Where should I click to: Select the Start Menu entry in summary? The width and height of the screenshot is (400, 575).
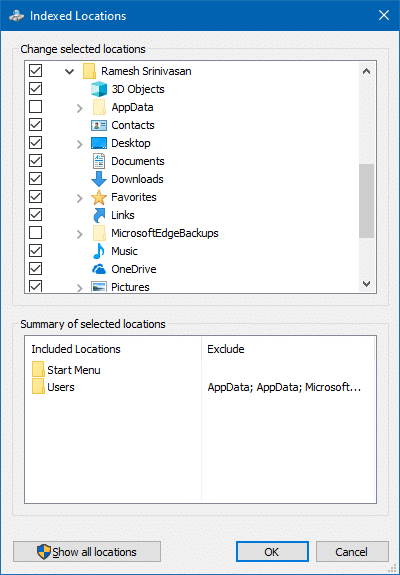click(74, 370)
